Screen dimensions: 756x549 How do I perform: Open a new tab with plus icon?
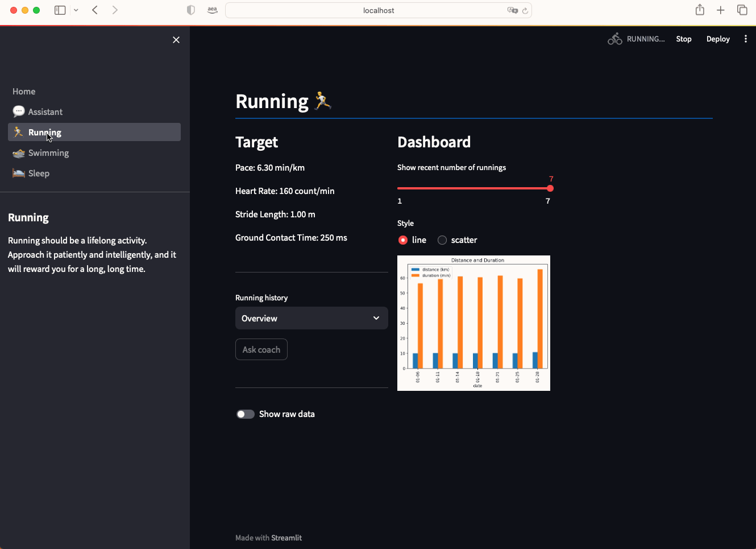720,10
